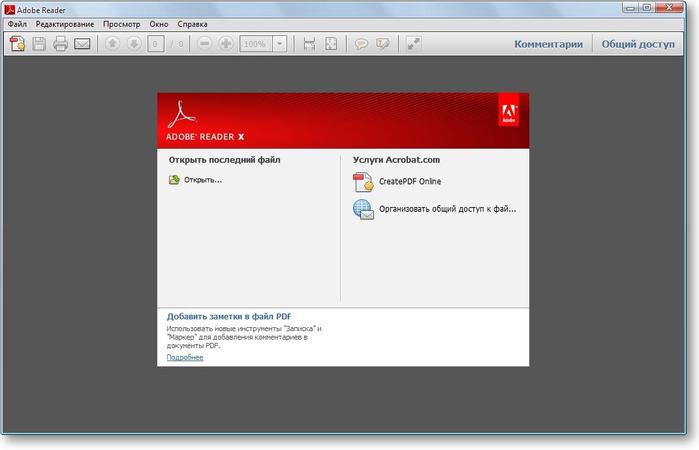Viewport: 699px width, 450px height.
Task: Click the Email envelope toolbar icon
Action: [82, 44]
